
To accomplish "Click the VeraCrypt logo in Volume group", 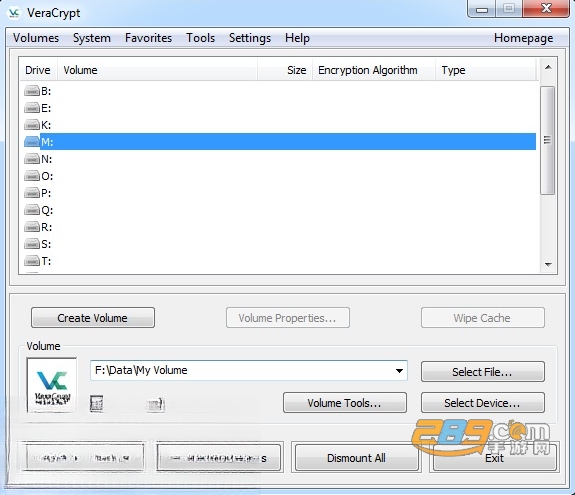I will point(52,385).
